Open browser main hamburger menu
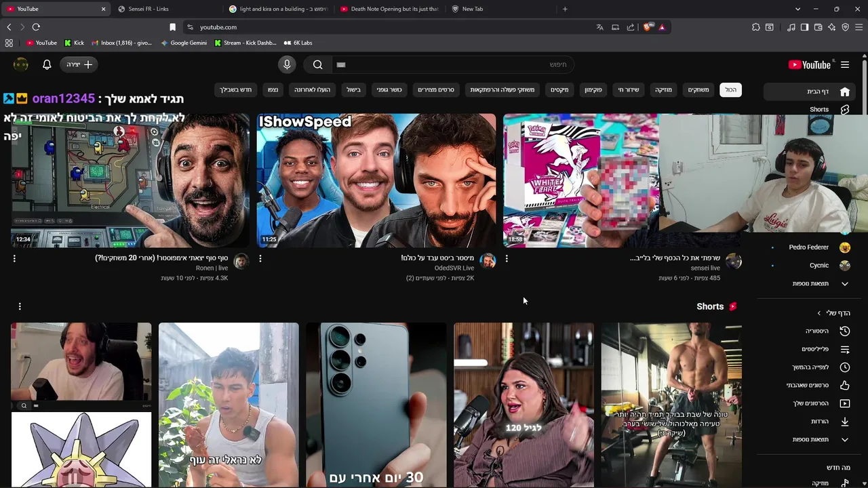Screen dimensions: 868x488 pyautogui.click(x=859, y=27)
